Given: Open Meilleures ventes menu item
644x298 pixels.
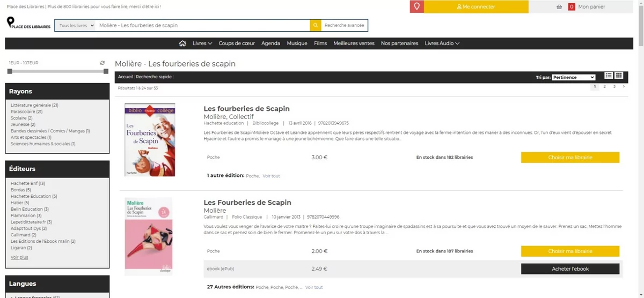Looking at the screenshot, I should point(354,43).
